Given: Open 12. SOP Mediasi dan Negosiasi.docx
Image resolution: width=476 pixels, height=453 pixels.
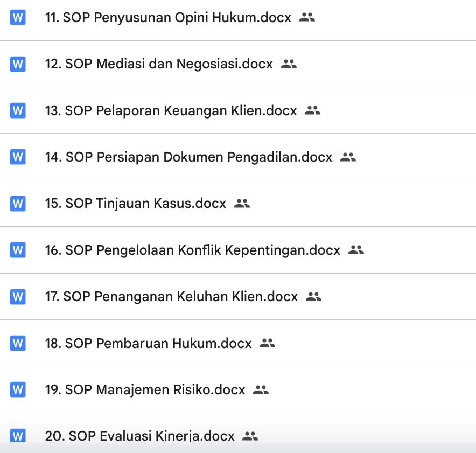Looking at the screenshot, I should tap(159, 64).
